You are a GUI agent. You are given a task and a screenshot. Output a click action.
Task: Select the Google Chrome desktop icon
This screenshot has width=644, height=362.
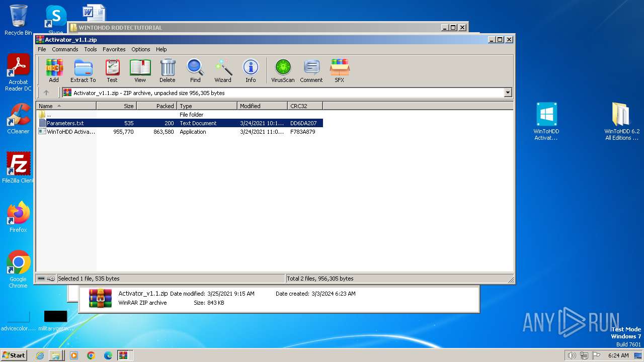(x=18, y=269)
